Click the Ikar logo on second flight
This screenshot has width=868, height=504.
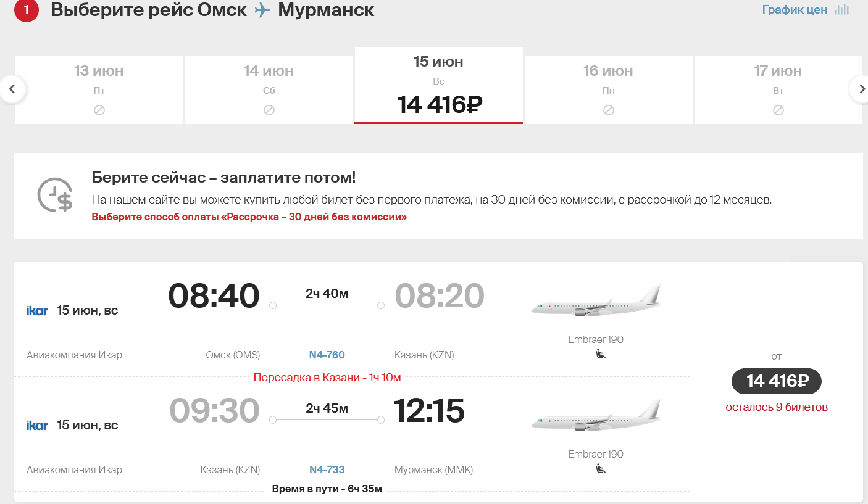pyautogui.click(x=37, y=425)
